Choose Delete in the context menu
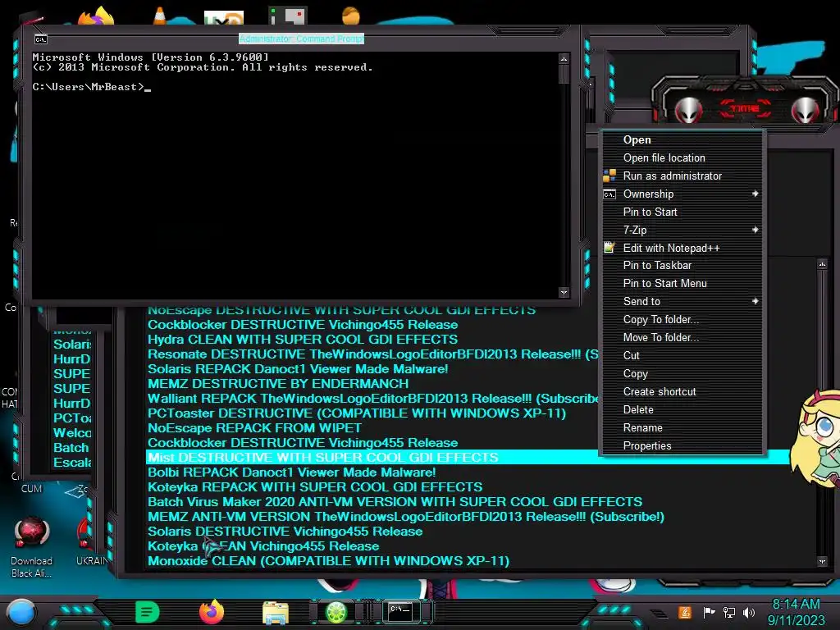Screen dimensions: 840x630 (x=682, y=409)
